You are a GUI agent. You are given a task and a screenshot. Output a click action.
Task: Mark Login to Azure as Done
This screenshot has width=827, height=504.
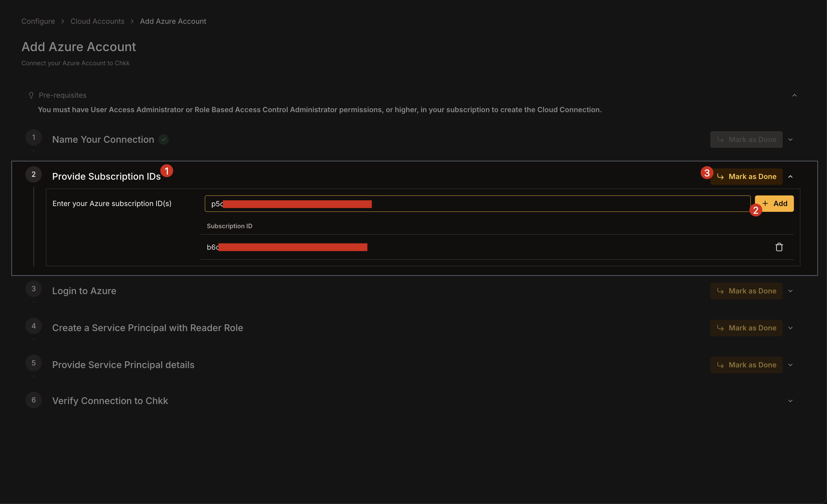point(746,291)
